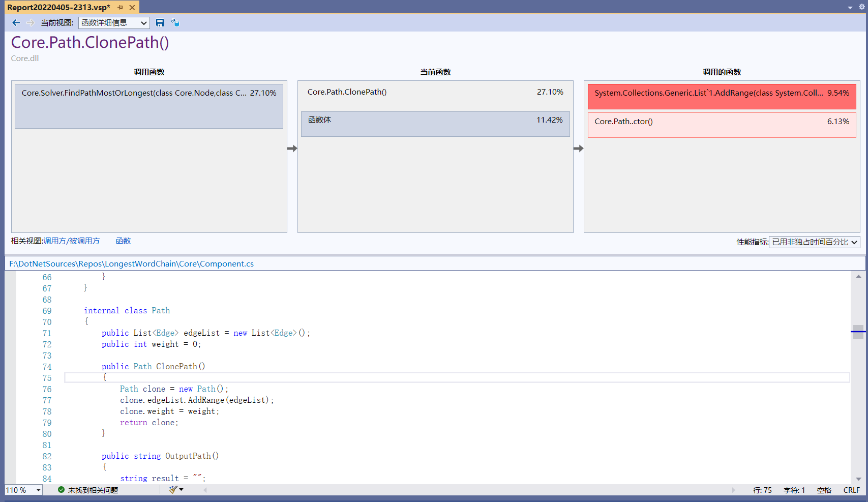Click the Core.dll module label
868x502 pixels.
pos(25,58)
